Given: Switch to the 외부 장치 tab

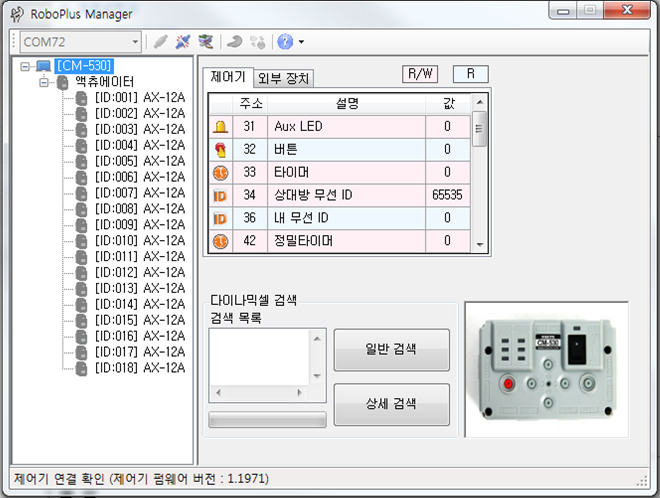Looking at the screenshot, I should tap(285, 78).
